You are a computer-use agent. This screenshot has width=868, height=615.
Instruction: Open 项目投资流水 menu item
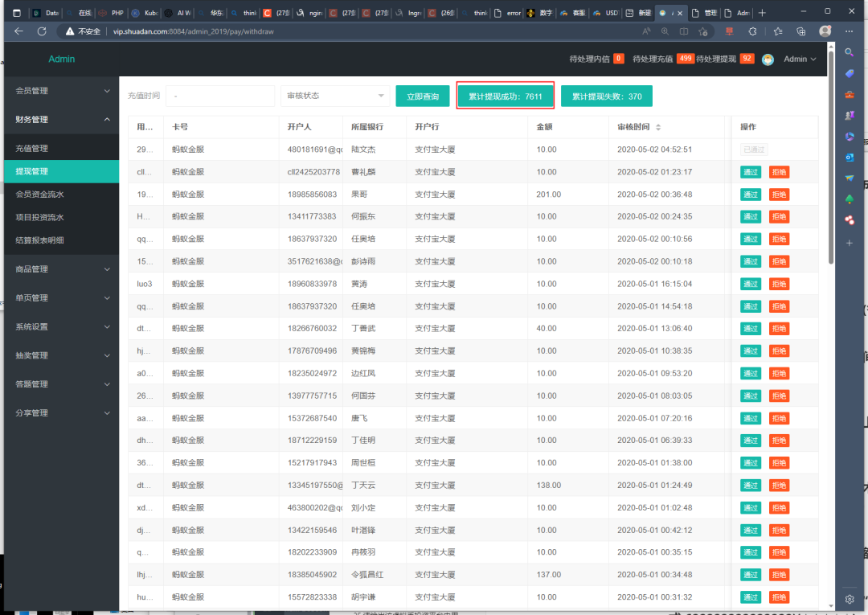tap(61, 218)
